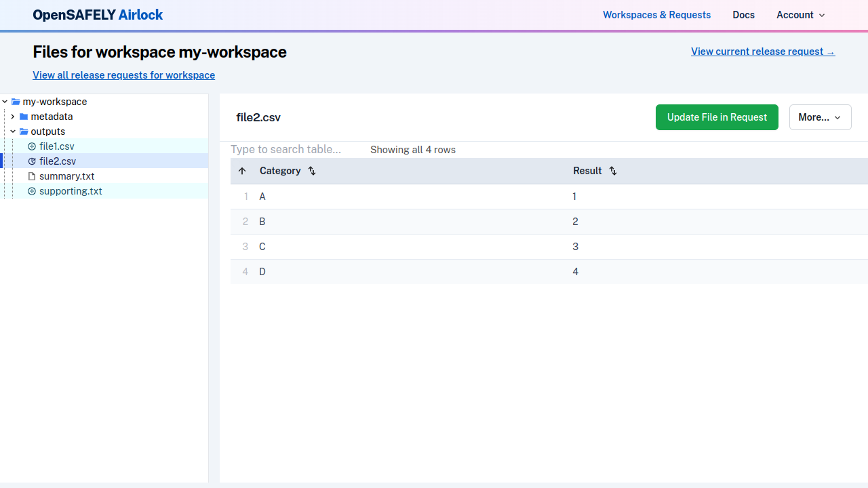Open the More... dropdown

click(x=820, y=117)
